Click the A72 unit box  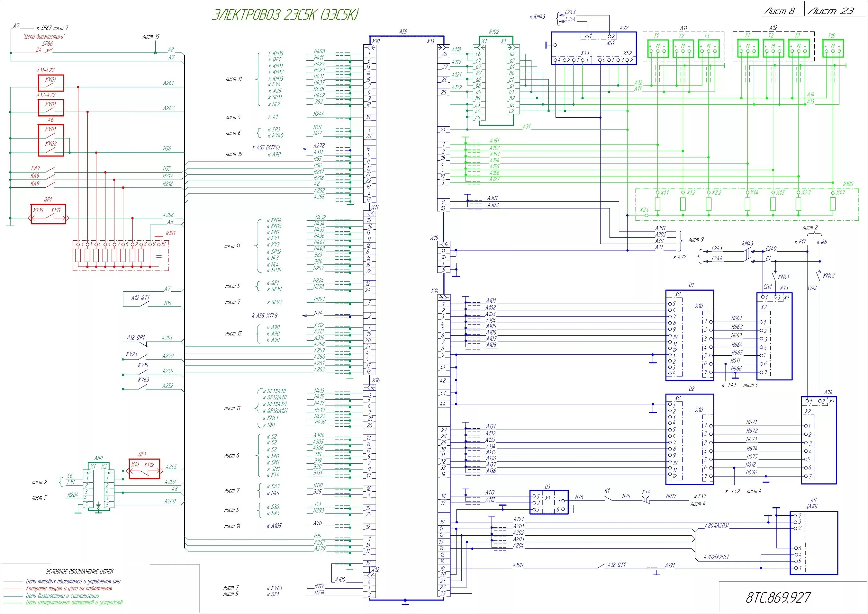[593, 49]
